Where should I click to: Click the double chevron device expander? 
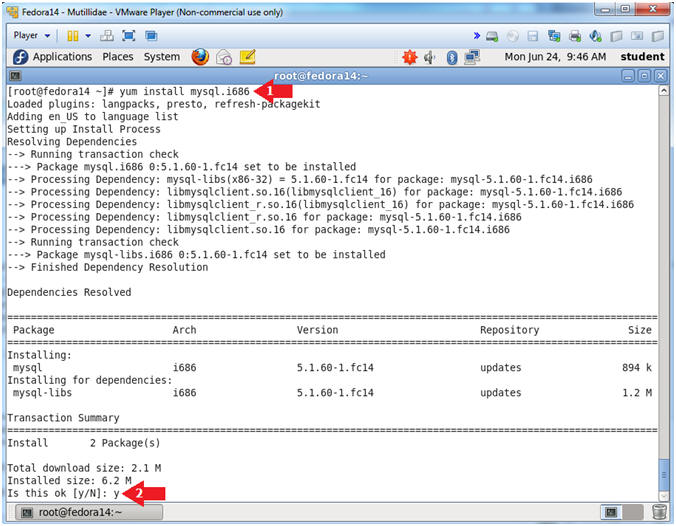(476, 35)
